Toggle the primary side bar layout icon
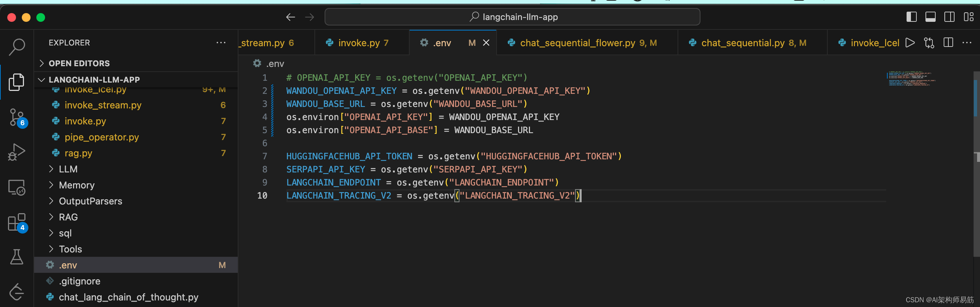This screenshot has width=980, height=307. click(912, 17)
